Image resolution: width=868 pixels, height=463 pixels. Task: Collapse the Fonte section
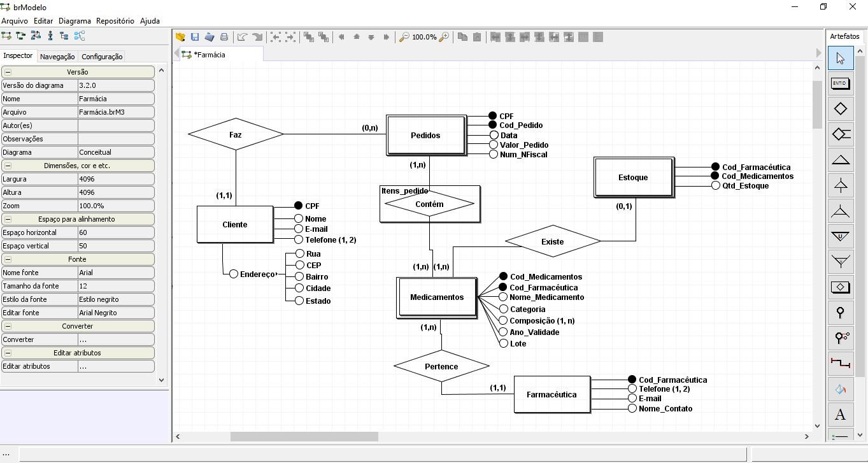point(8,259)
